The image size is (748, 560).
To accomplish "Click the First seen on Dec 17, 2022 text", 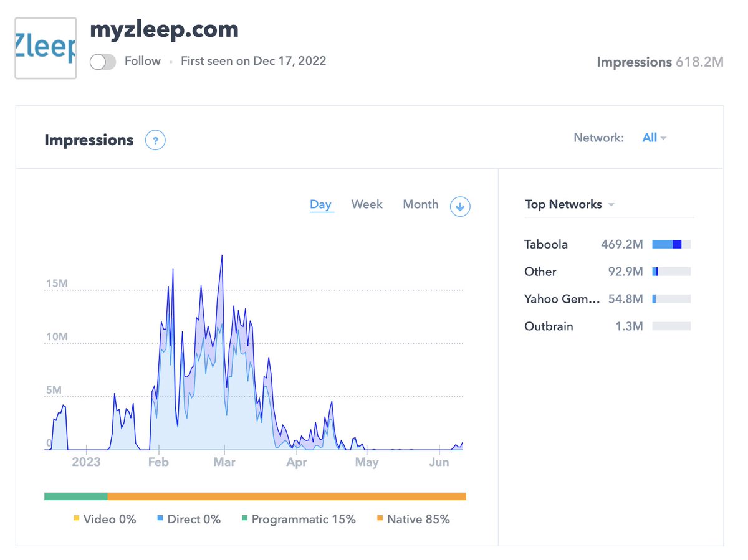I will tap(254, 61).
